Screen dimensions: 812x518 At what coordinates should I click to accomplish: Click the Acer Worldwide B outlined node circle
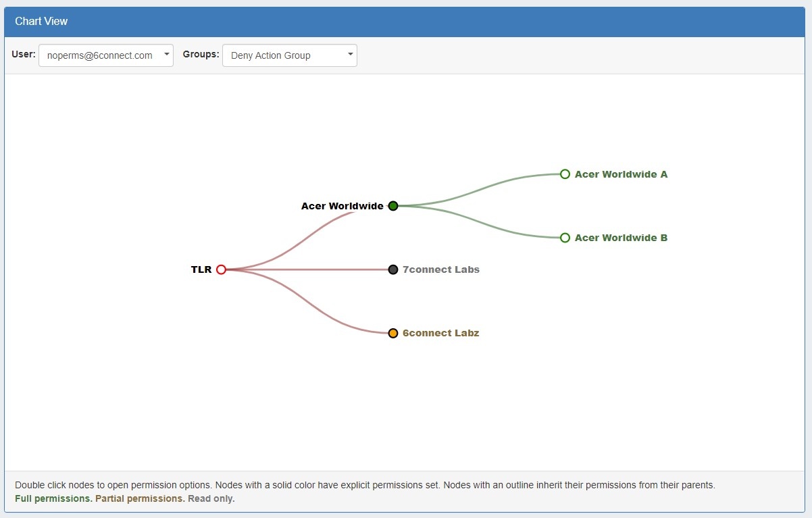click(565, 238)
